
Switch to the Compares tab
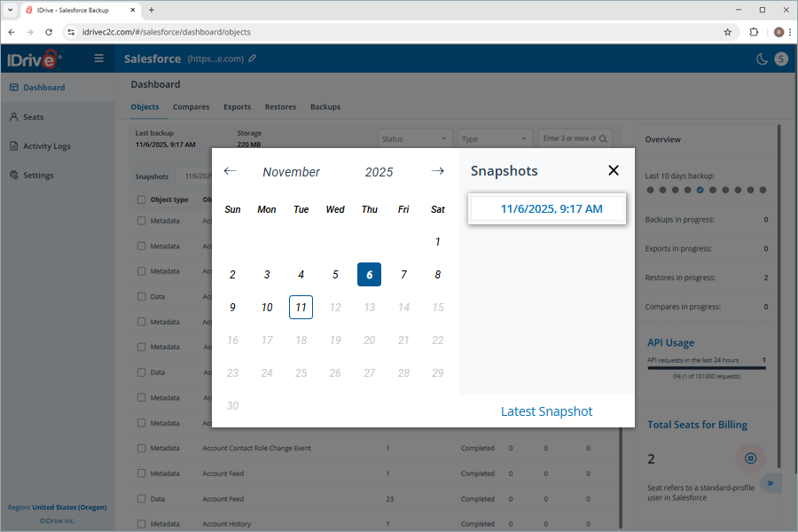click(191, 107)
